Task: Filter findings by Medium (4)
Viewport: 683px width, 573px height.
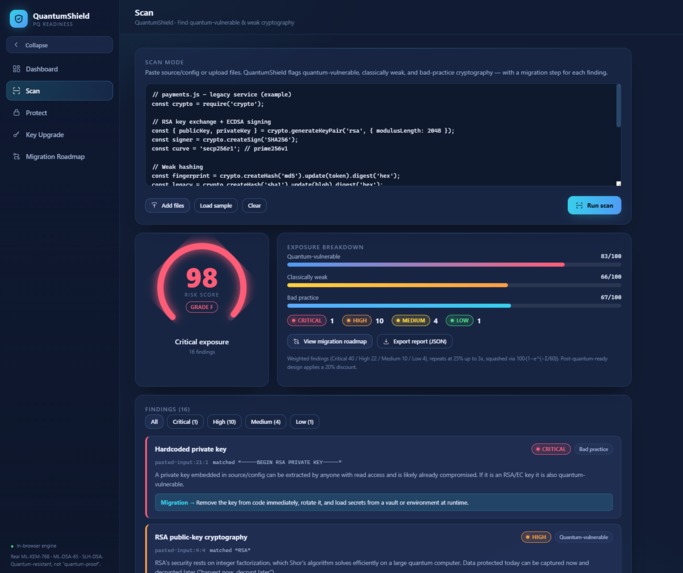Action: pos(266,422)
